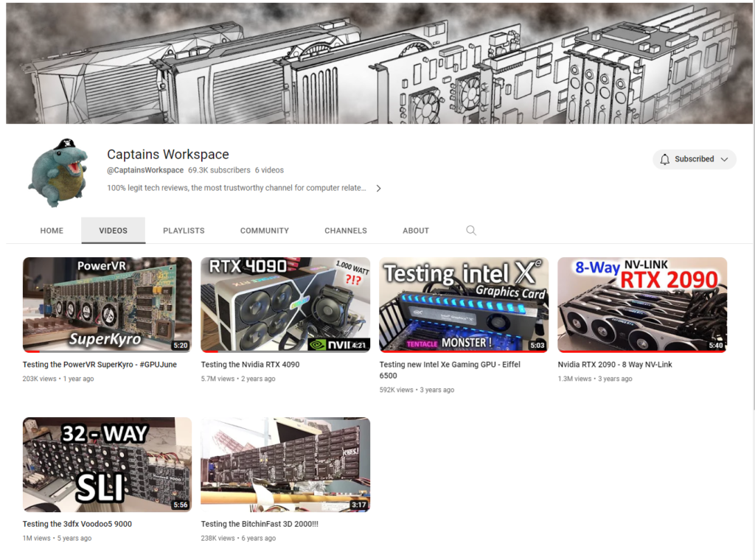The width and height of the screenshot is (755, 560).
Task: Open the 32-WAY SLI Voodoo5 thumbnail
Action: (x=106, y=464)
